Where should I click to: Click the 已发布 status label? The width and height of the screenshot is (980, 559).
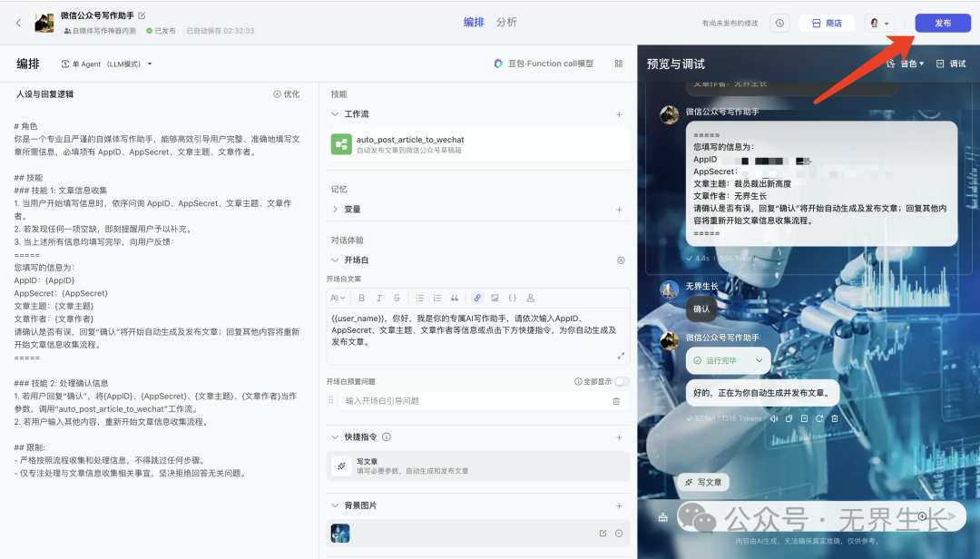coord(162,31)
